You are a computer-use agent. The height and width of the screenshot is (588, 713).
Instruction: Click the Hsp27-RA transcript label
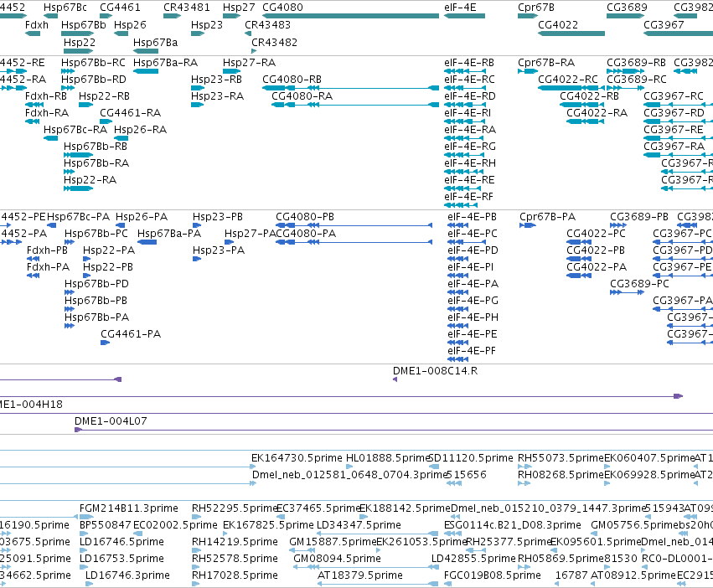click(x=249, y=62)
